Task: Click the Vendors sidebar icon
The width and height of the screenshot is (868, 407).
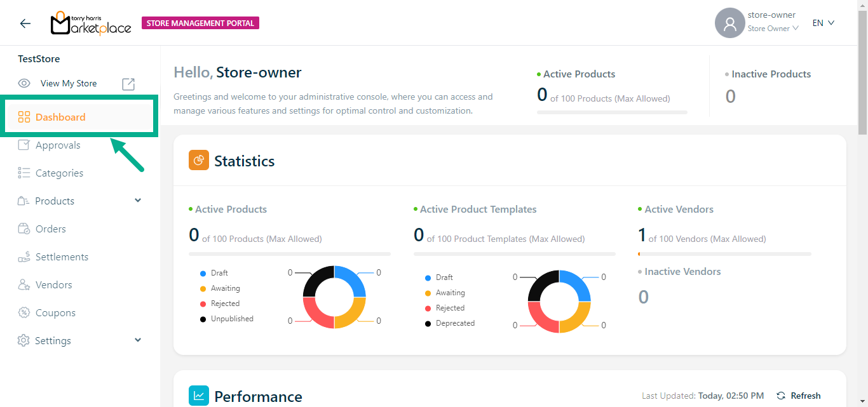Action: [x=24, y=285]
